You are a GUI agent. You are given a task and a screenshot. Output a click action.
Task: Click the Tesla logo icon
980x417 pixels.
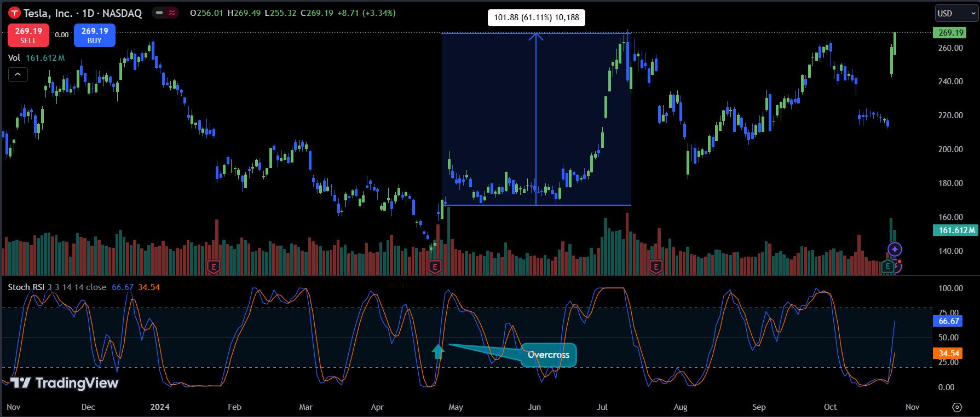pyautogui.click(x=14, y=13)
